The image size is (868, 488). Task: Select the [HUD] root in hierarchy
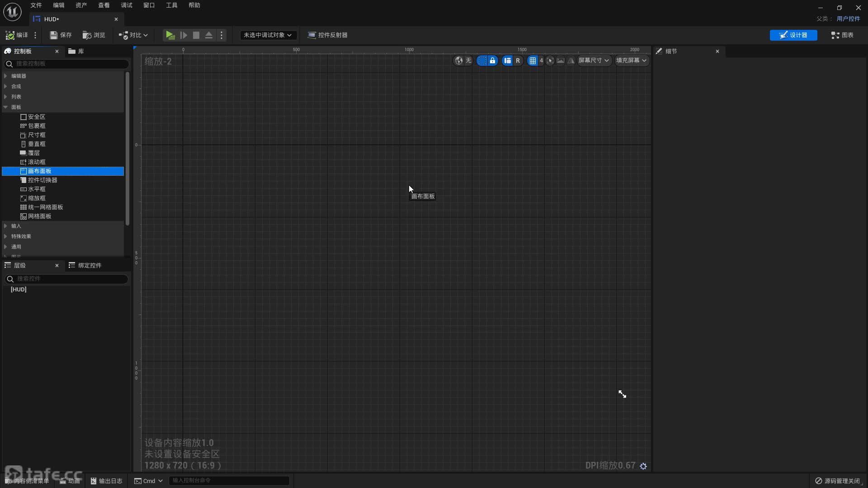19,290
